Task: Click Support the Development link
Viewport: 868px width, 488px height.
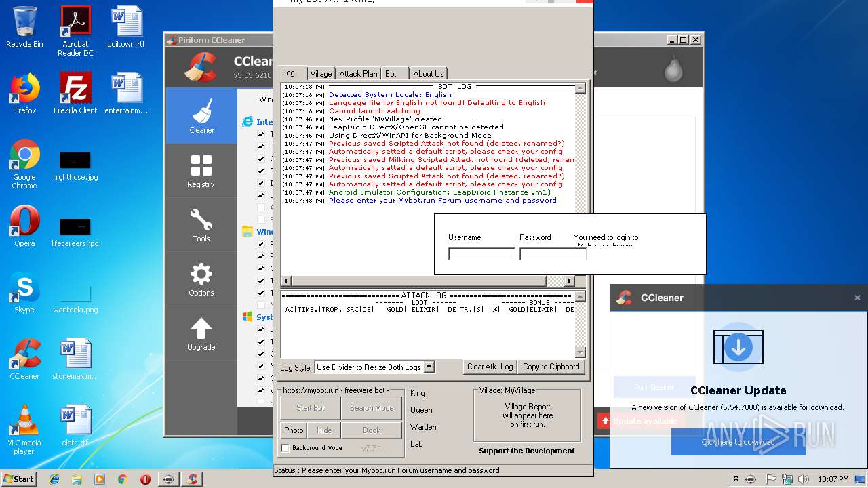Action: click(526, 451)
